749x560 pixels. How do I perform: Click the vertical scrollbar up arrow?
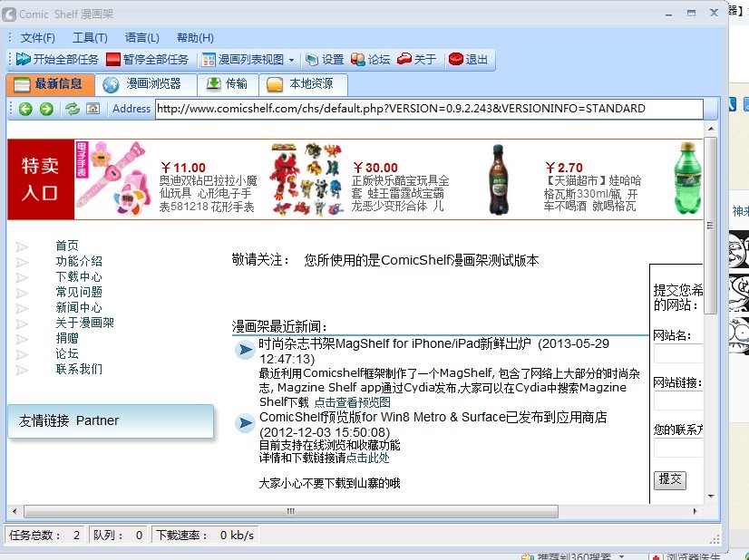tap(711, 129)
